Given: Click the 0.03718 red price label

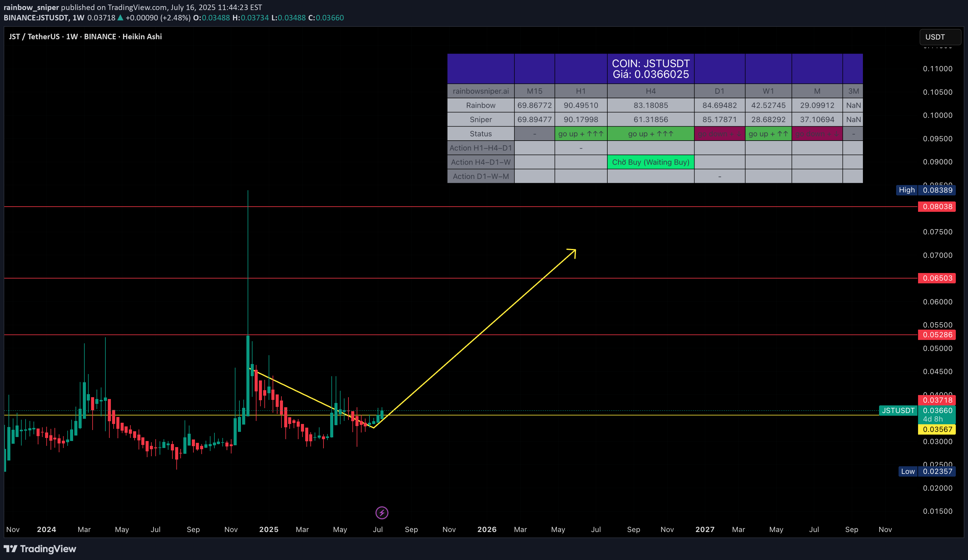Looking at the screenshot, I should click(x=937, y=400).
